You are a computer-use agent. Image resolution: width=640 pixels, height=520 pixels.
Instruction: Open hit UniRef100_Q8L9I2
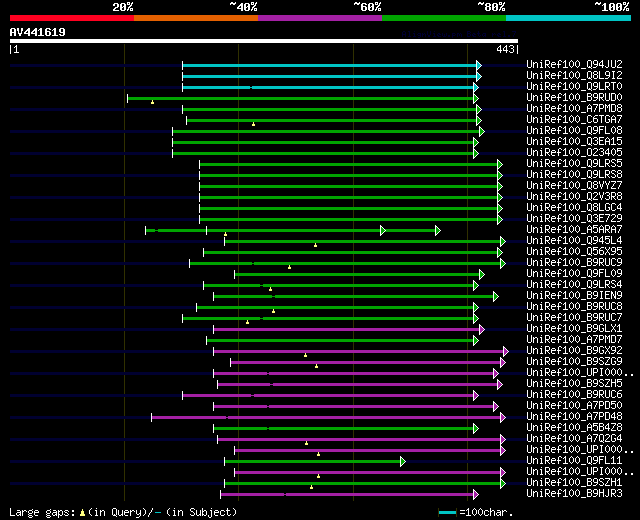pyautogui.click(x=574, y=76)
